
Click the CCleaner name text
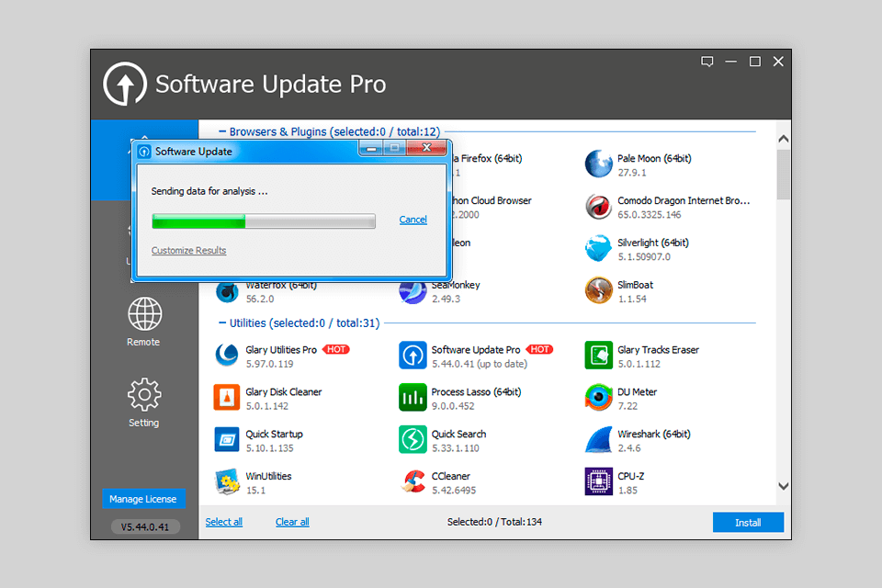[x=450, y=477]
